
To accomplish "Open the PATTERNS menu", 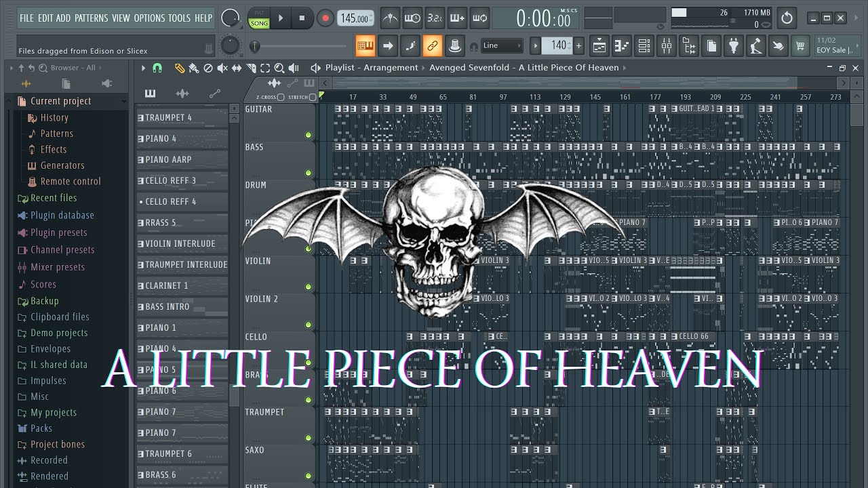I will [x=92, y=18].
